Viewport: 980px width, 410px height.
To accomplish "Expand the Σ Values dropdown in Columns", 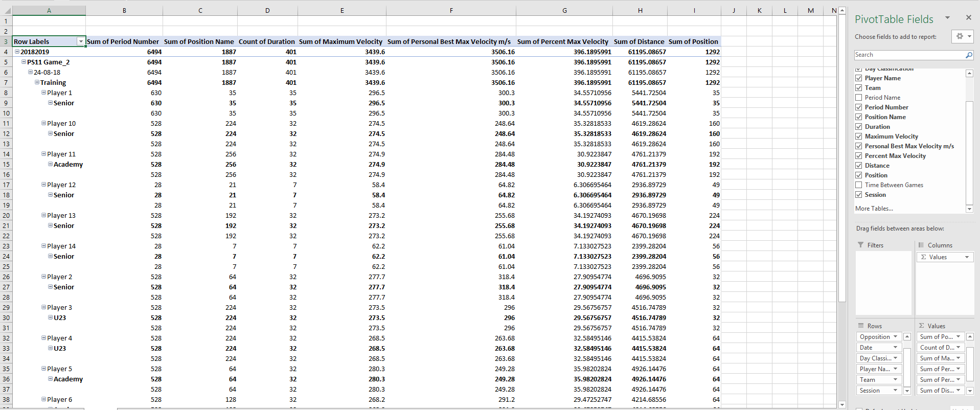I will click(x=967, y=257).
